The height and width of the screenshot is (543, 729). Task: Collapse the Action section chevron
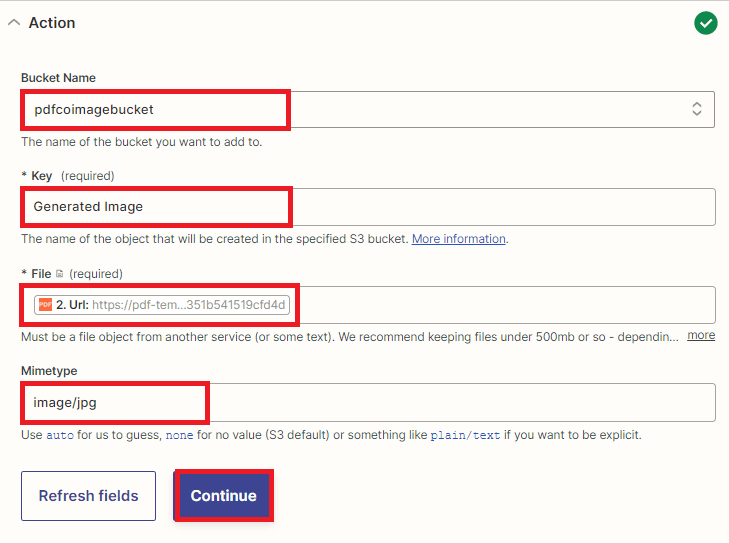click(x=14, y=23)
